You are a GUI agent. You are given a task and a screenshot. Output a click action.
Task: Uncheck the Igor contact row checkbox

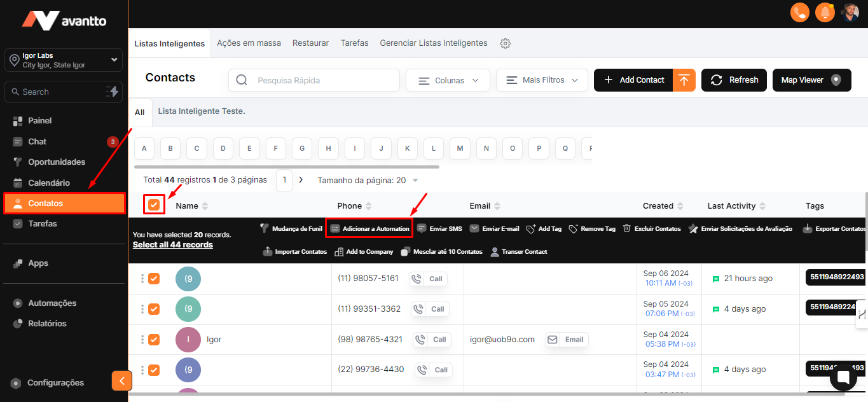[x=154, y=340]
